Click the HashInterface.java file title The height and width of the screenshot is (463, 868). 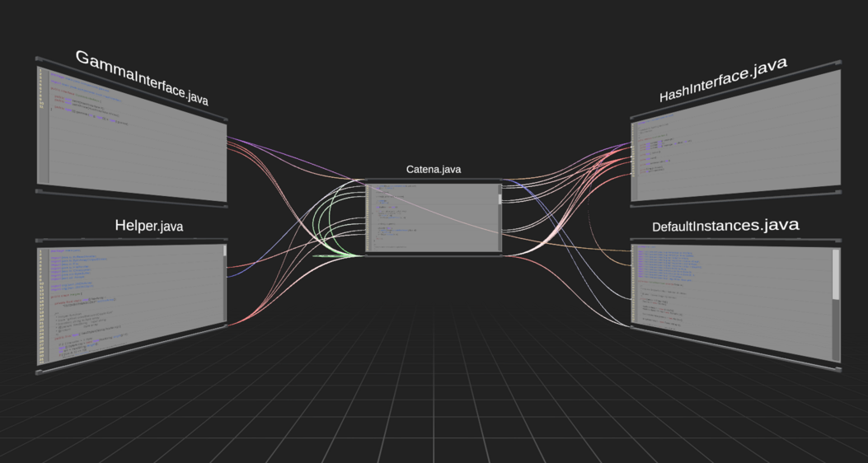(723, 80)
